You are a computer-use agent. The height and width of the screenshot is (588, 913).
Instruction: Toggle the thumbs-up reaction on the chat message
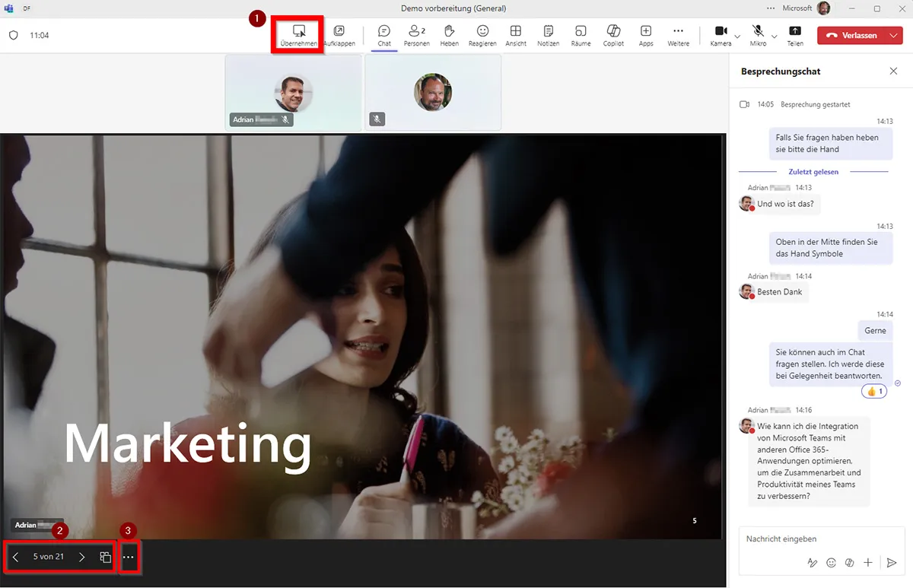click(x=874, y=391)
